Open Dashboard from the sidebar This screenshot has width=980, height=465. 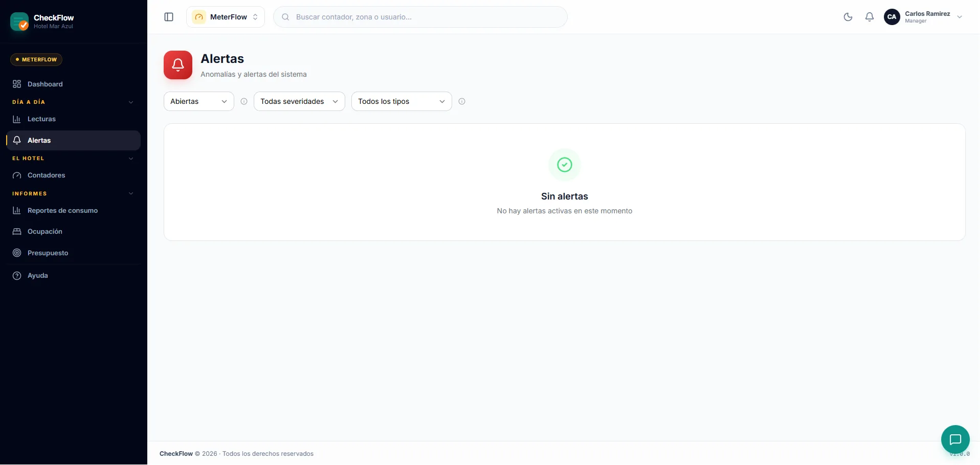pos(74,84)
